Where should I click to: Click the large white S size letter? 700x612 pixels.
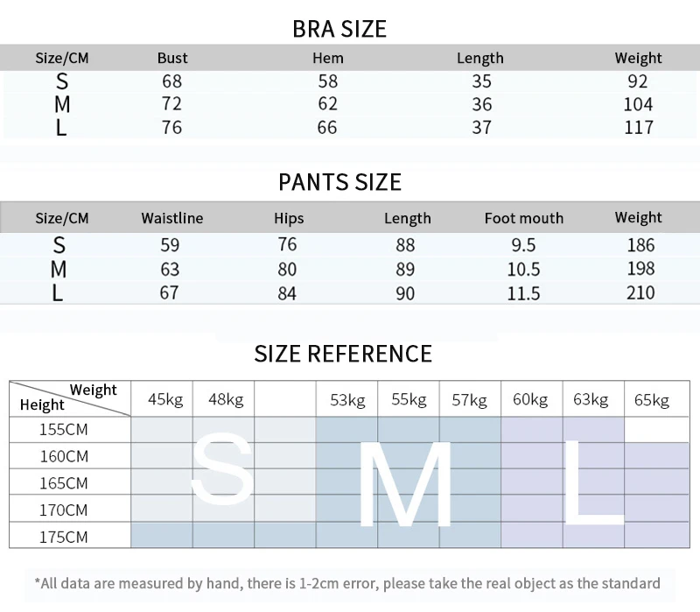click(x=223, y=469)
